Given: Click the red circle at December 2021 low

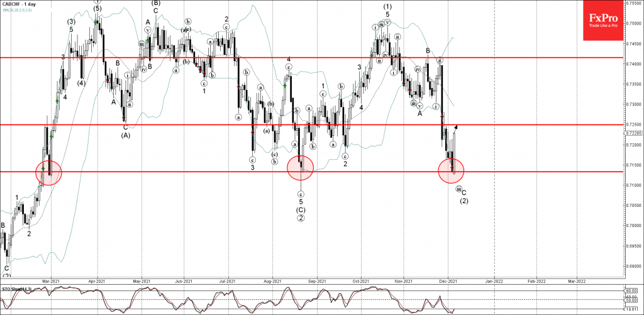Looking at the screenshot, I should [x=450, y=169].
